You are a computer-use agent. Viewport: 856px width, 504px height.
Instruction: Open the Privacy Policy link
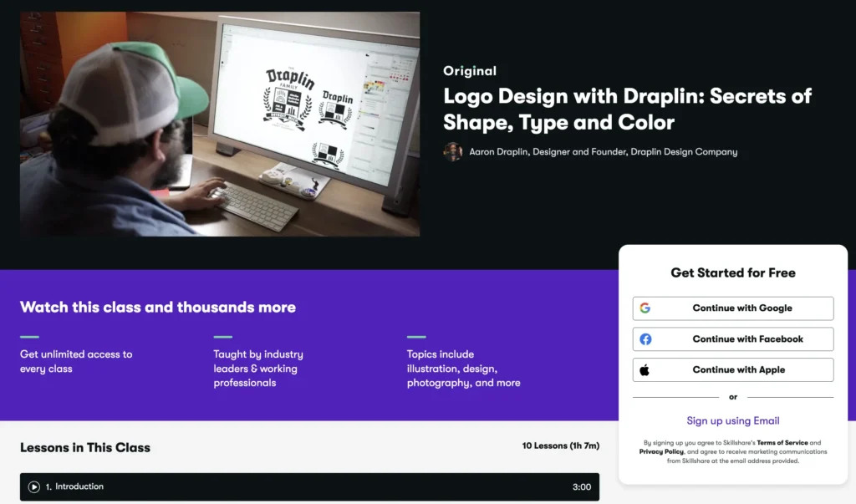(662, 452)
